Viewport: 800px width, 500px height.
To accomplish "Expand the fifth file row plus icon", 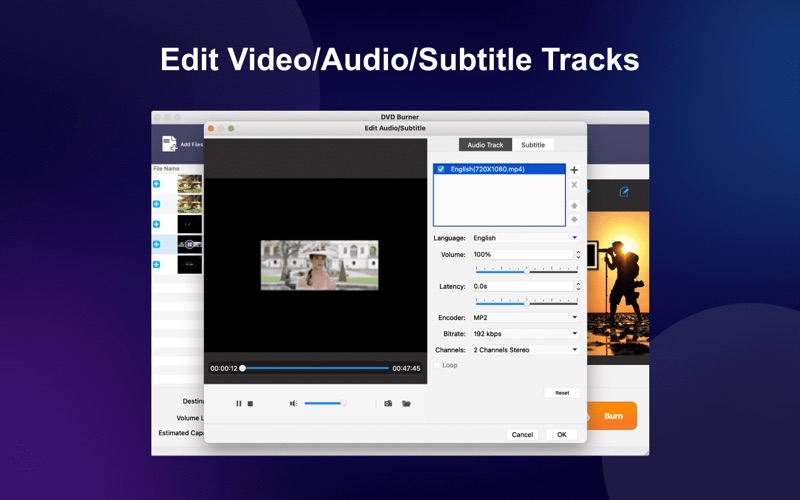I will coord(157,264).
